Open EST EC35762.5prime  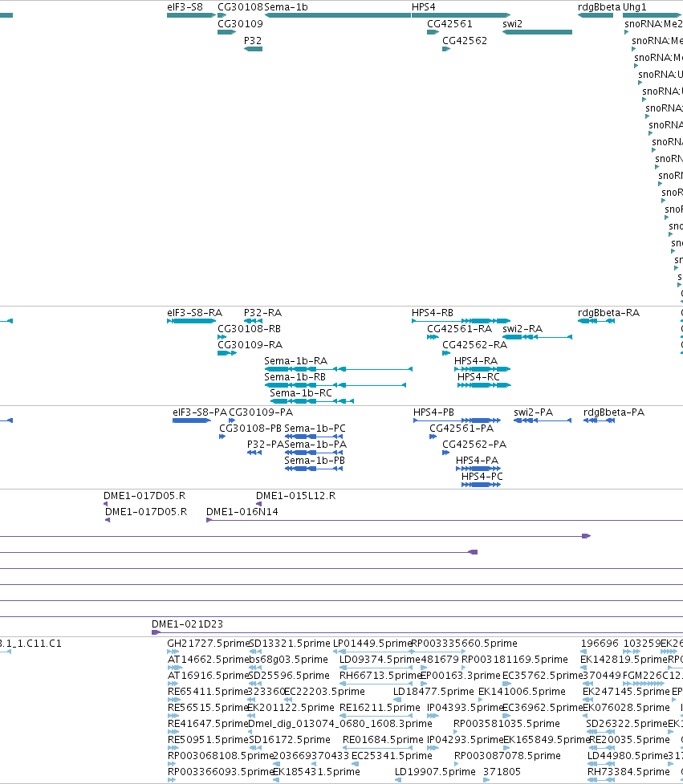pyautogui.click(x=543, y=676)
